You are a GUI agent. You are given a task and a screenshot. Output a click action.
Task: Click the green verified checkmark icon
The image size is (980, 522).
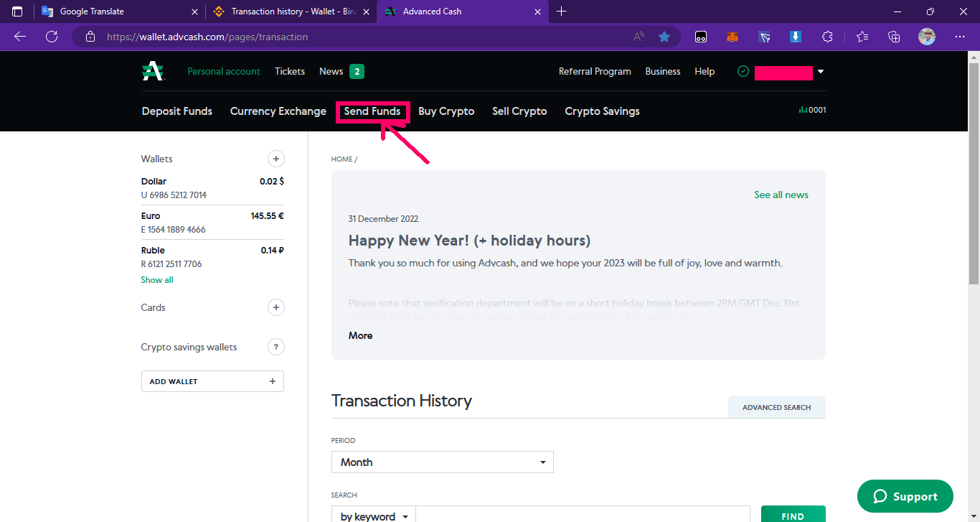click(743, 71)
